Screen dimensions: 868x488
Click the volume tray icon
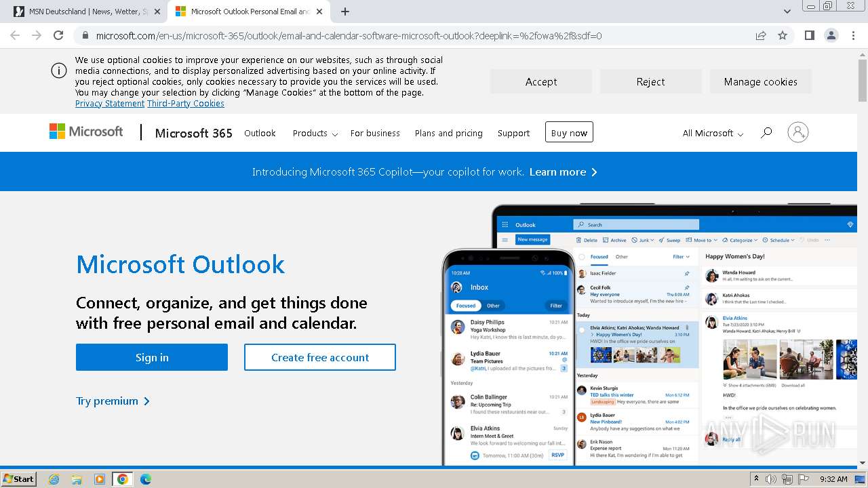point(771,479)
